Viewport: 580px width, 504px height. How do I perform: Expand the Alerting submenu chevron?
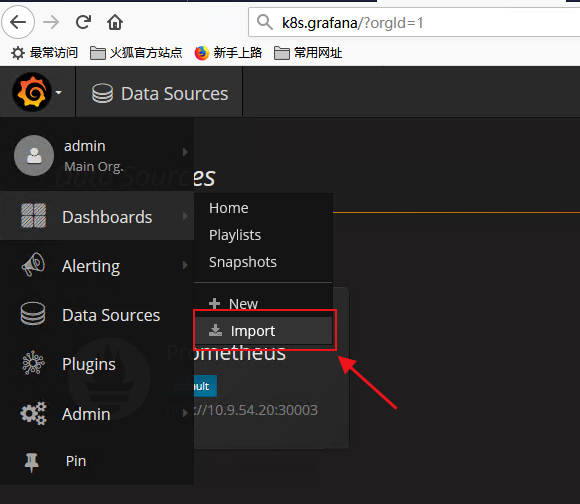click(185, 265)
